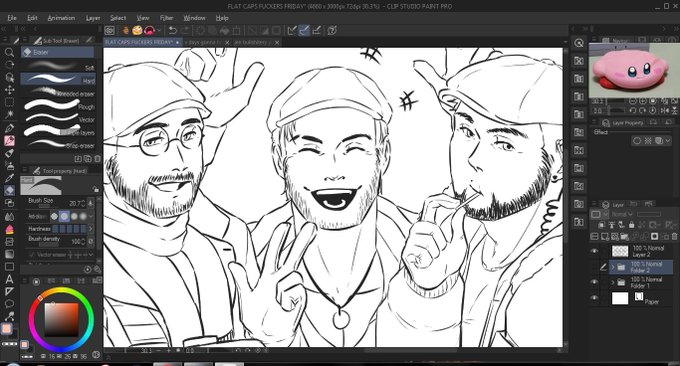Viewport: 680px width, 366px height.
Task: Select the rectangular Selection marquee tool
Action: point(9,102)
